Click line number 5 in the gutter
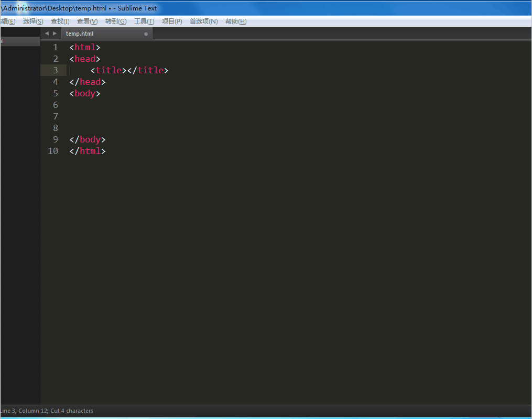Screen dimensions: 532x419 pyautogui.click(x=56, y=94)
